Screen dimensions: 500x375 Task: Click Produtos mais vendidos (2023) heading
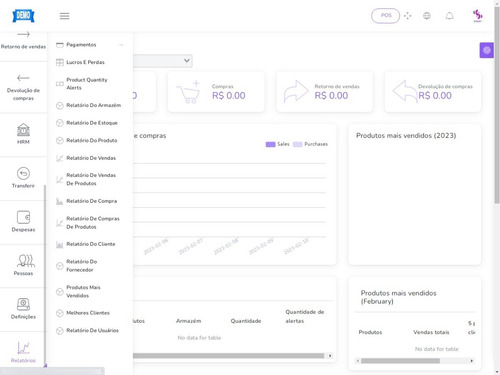point(406,136)
